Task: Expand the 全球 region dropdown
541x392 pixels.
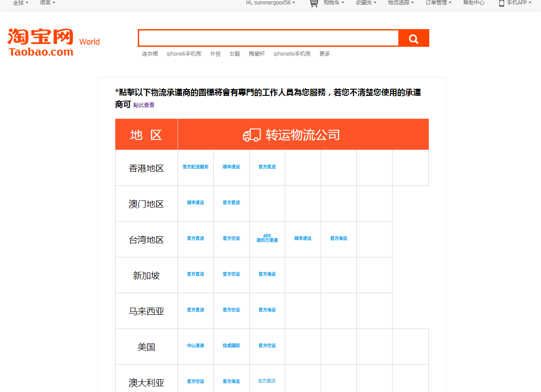Action: (x=20, y=3)
